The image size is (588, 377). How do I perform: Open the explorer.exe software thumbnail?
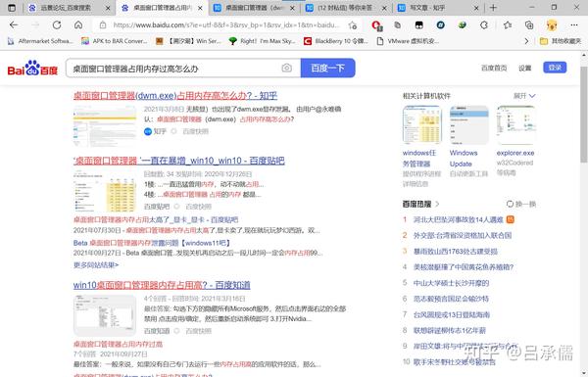515,124
